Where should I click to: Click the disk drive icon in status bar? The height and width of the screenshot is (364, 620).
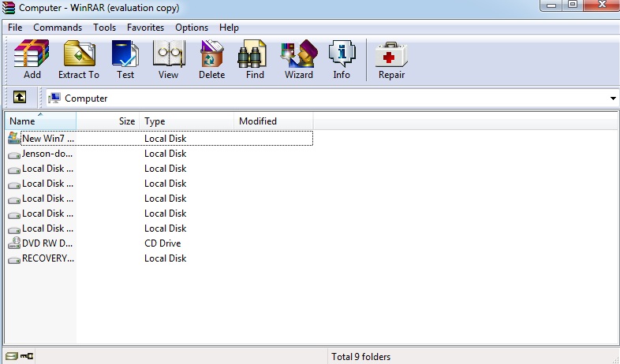[x=12, y=356]
